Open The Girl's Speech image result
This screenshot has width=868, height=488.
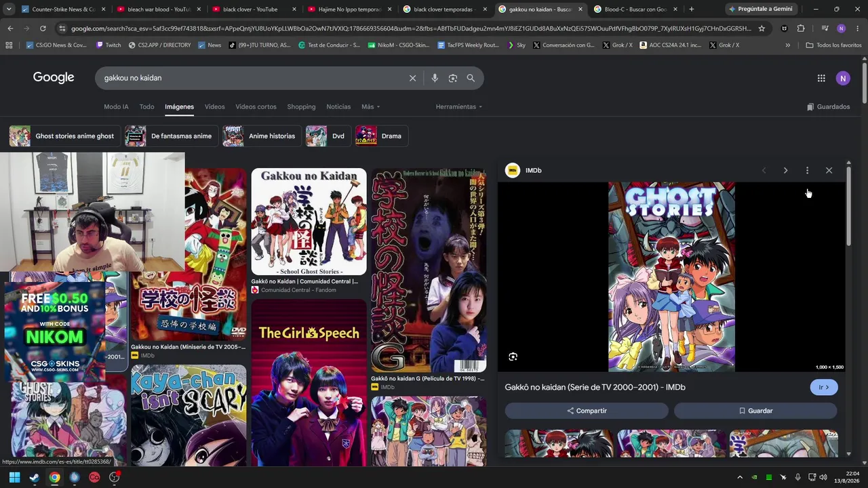click(x=309, y=383)
